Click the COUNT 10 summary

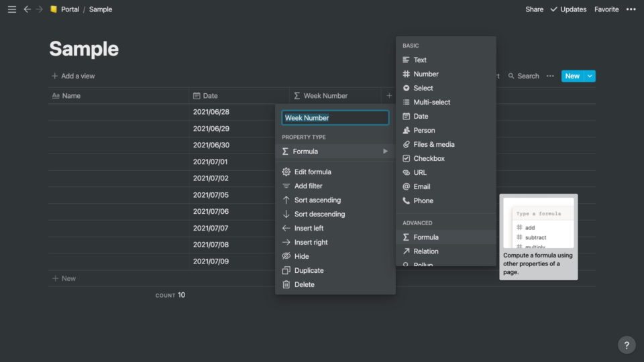(x=170, y=295)
